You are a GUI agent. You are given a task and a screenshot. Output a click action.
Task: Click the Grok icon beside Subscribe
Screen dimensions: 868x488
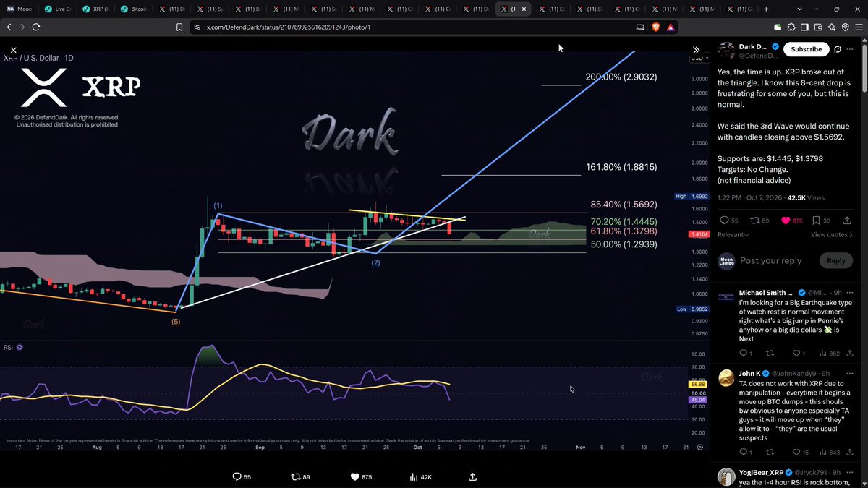[838, 49]
